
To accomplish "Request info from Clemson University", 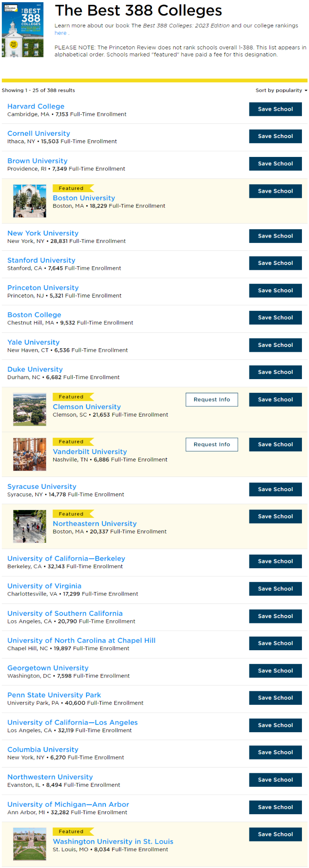I will click(211, 399).
